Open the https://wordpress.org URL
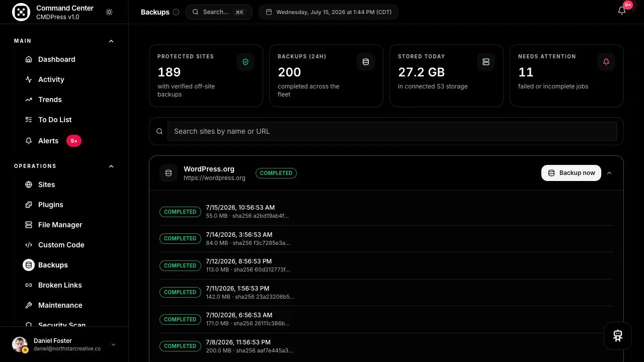The width and height of the screenshot is (644, 362). pyautogui.click(x=214, y=178)
